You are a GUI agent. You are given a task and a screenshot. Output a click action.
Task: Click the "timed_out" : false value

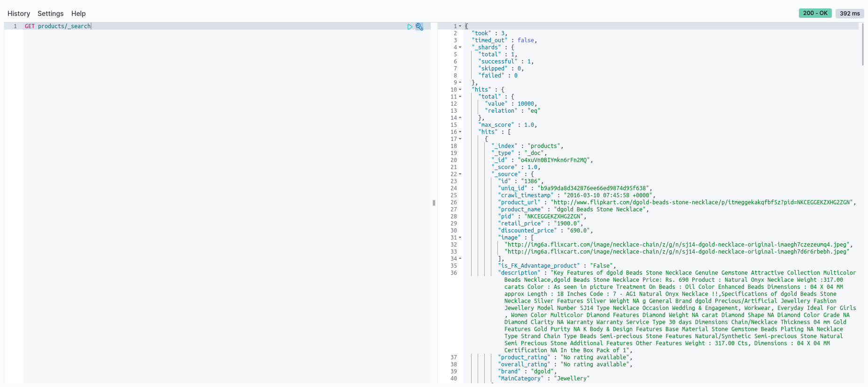tap(526, 40)
